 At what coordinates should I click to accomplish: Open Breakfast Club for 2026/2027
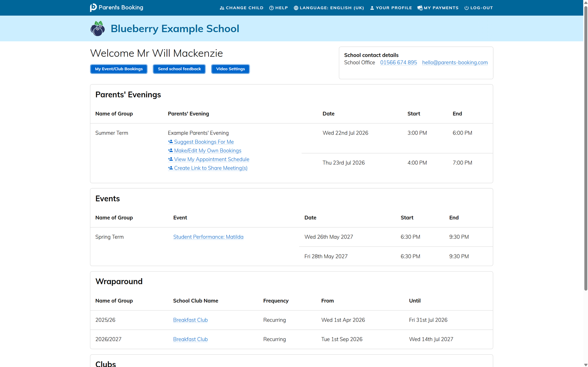tap(190, 339)
